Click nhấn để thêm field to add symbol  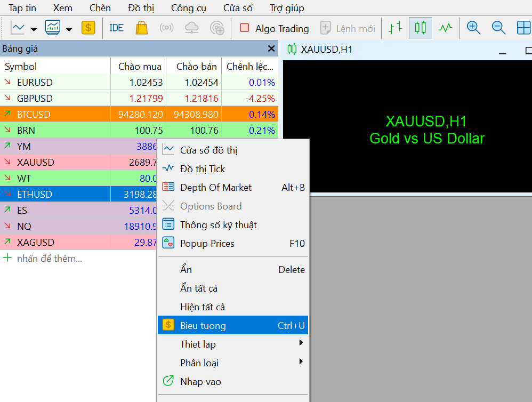50,258
